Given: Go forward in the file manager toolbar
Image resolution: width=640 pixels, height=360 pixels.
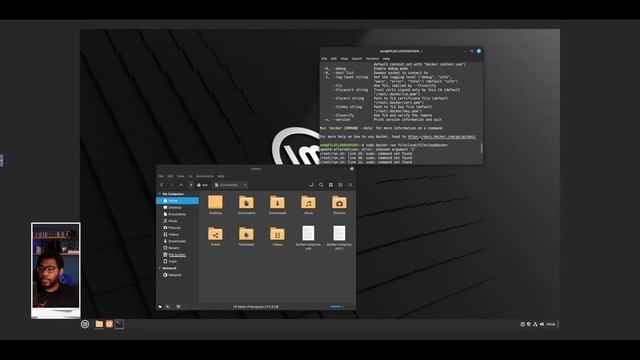Looking at the screenshot, I should (x=171, y=185).
